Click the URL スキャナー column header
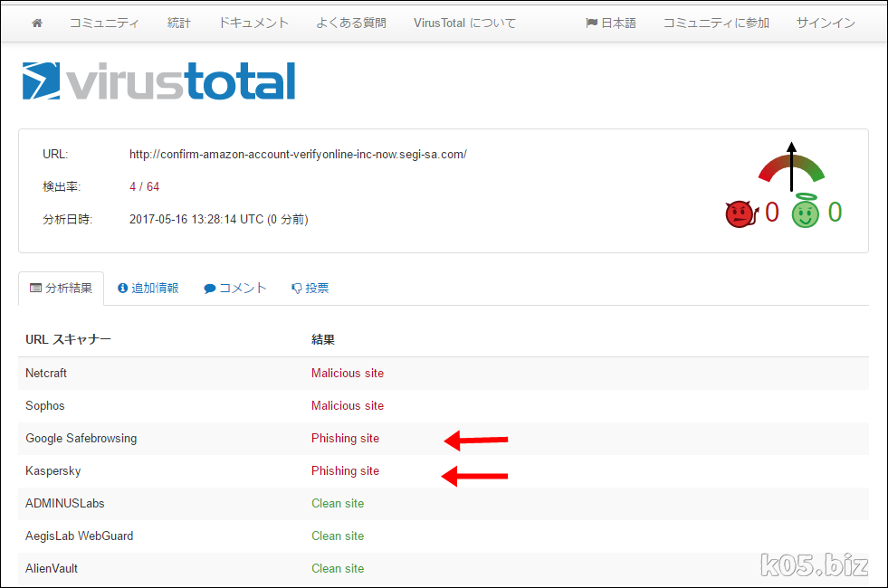 click(x=69, y=339)
